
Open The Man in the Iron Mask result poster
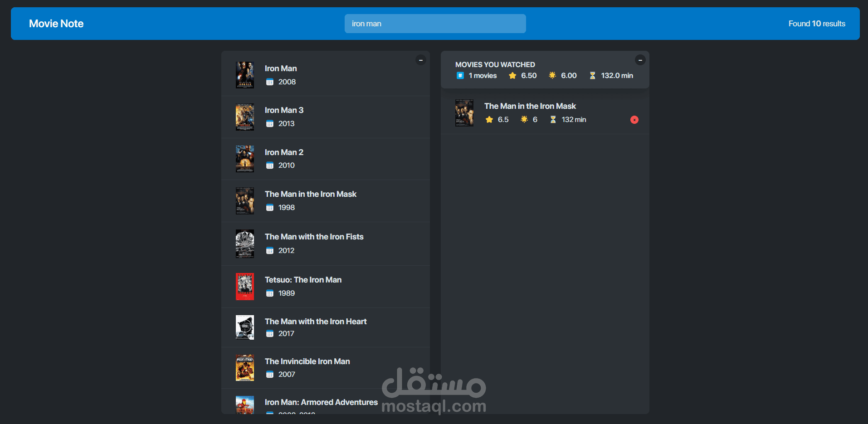tap(245, 201)
